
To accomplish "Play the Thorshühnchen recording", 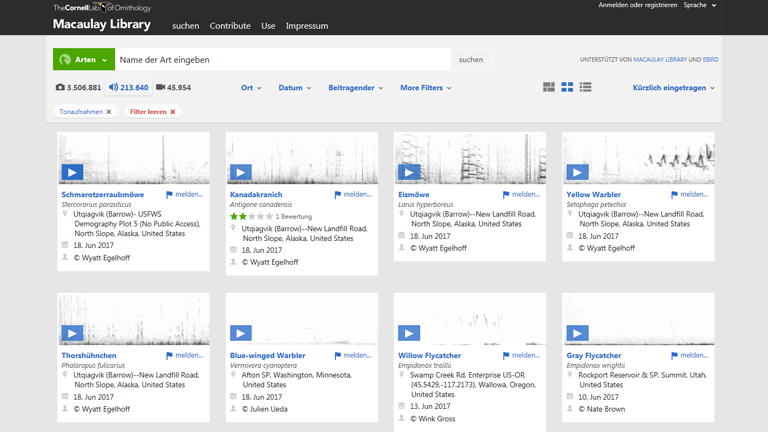I will [x=72, y=334].
